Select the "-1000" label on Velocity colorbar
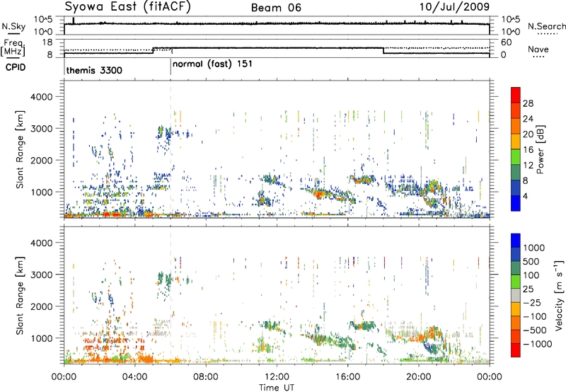This screenshot has width=566, height=392. 538,344
